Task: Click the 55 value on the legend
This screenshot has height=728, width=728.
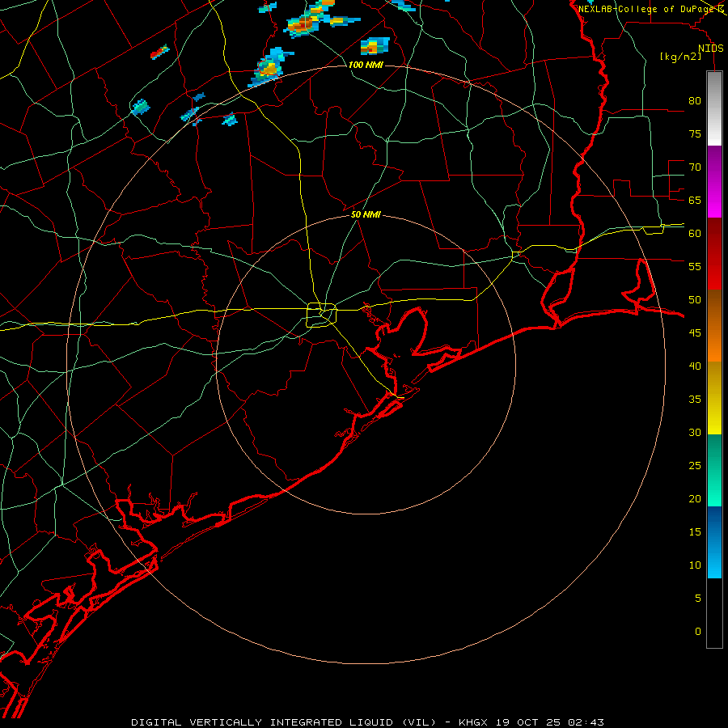Action: 695,266
